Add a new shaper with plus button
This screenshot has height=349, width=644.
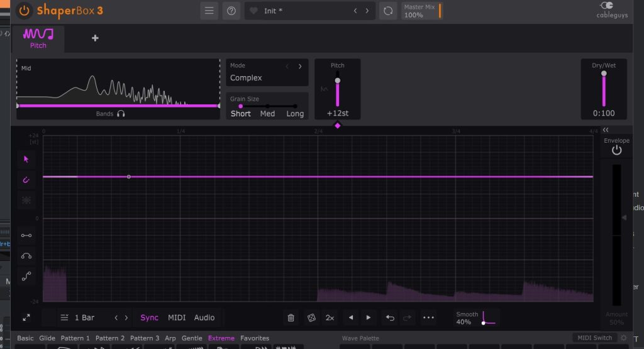[95, 38]
